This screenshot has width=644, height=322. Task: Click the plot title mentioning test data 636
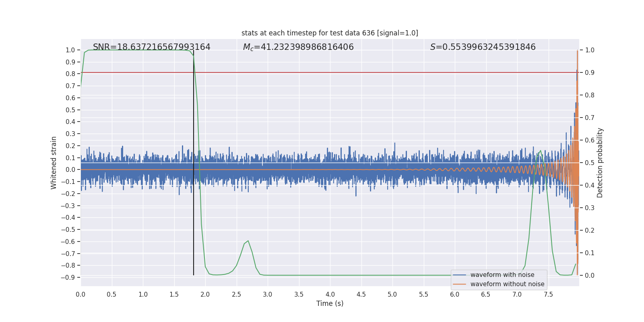[x=330, y=33]
